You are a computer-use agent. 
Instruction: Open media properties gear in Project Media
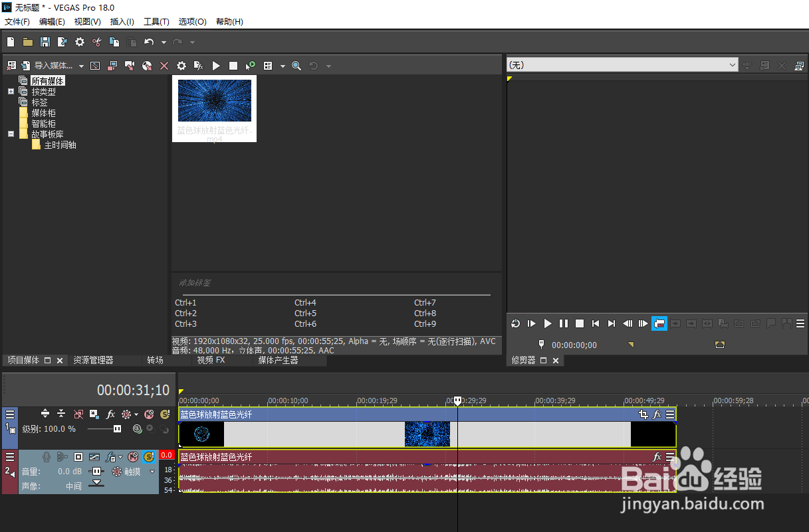click(181, 66)
